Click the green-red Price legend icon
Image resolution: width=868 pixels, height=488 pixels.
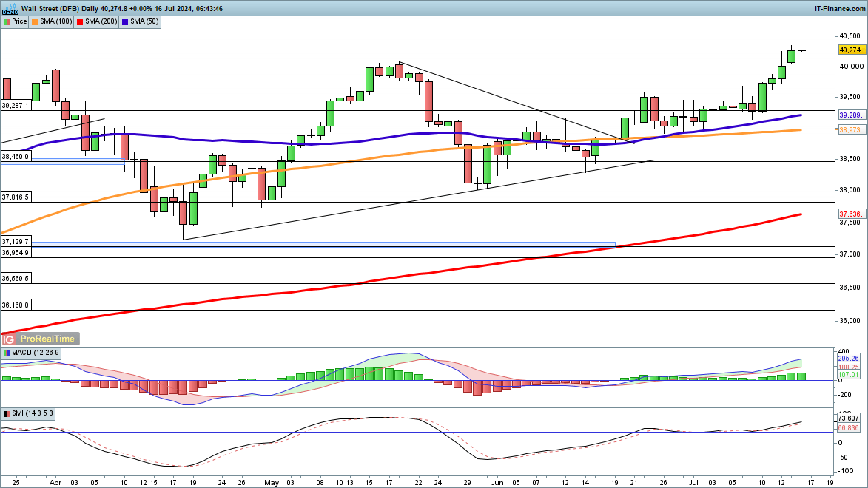point(6,21)
